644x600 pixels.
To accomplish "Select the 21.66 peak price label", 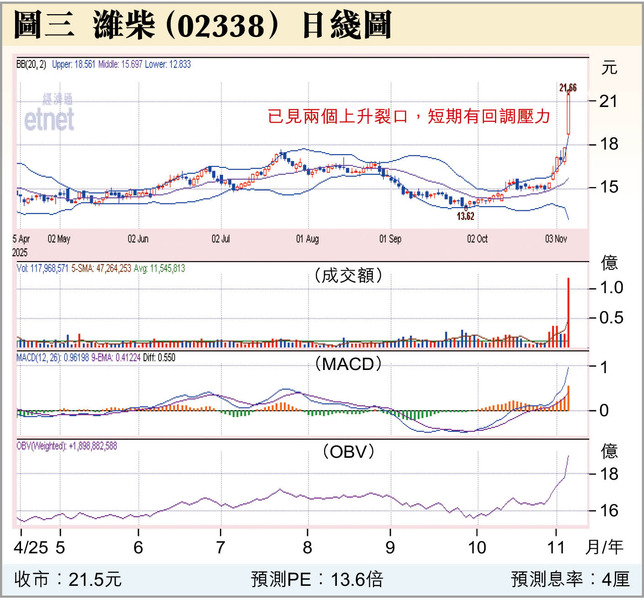I will pos(569,88).
